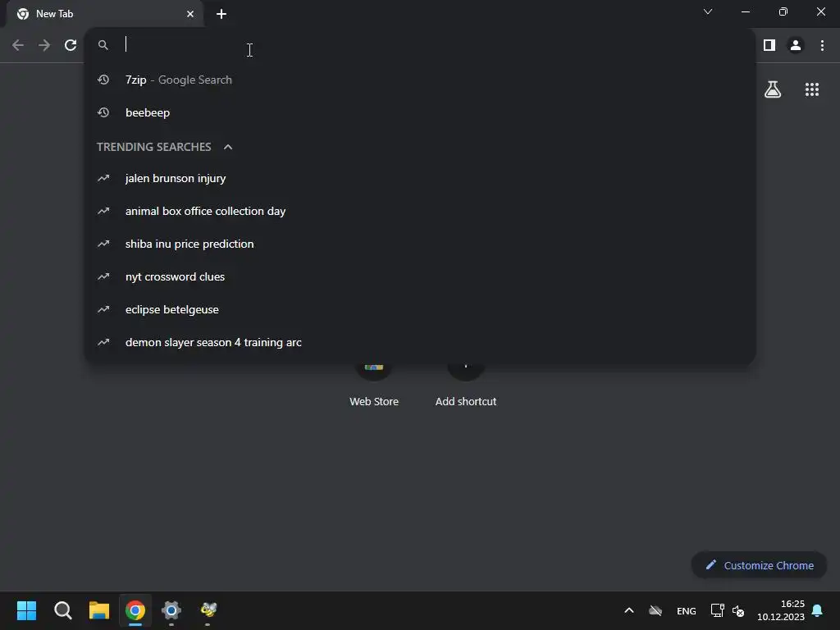
Task: Choose nyt crossword clues suggestion
Action: click(x=420, y=276)
